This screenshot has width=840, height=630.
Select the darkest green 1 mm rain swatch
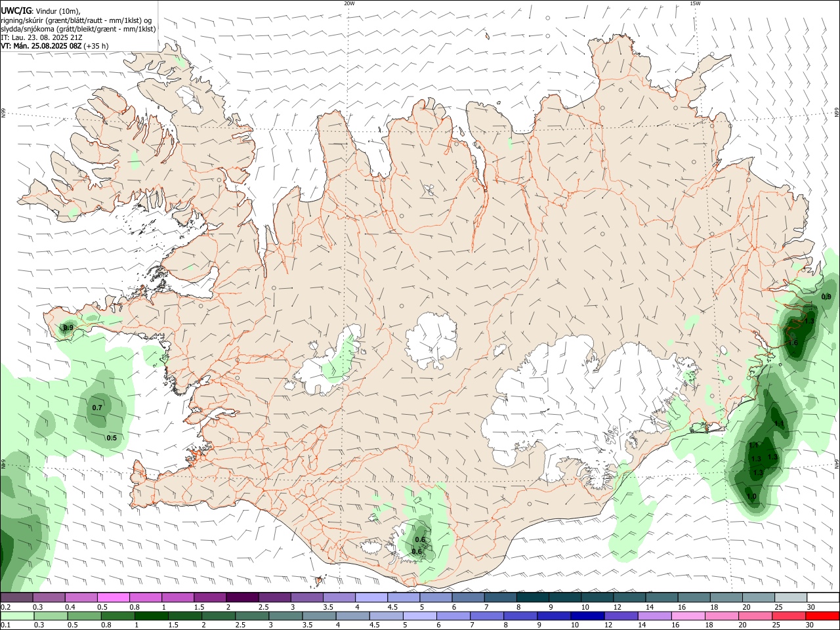151,616
